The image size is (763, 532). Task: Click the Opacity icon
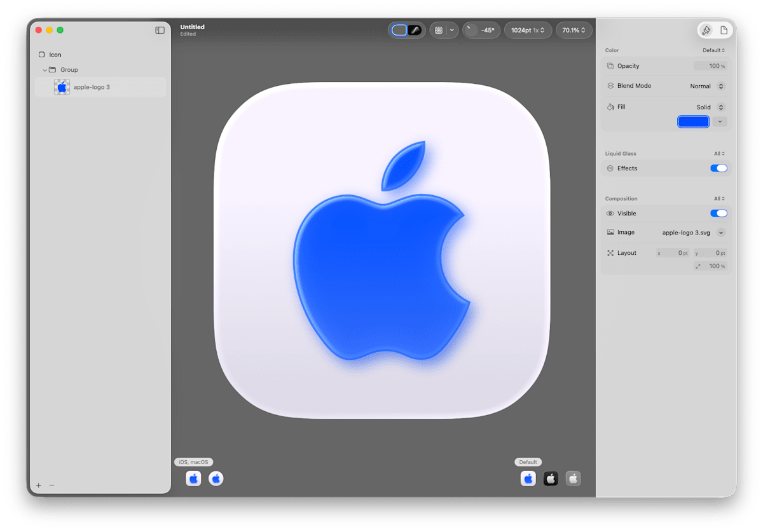[610, 66]
